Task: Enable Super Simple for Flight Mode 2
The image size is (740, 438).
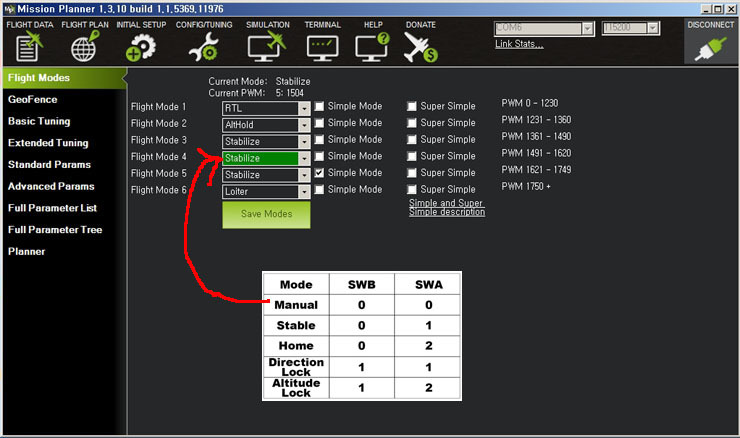Action: point(412,123)
